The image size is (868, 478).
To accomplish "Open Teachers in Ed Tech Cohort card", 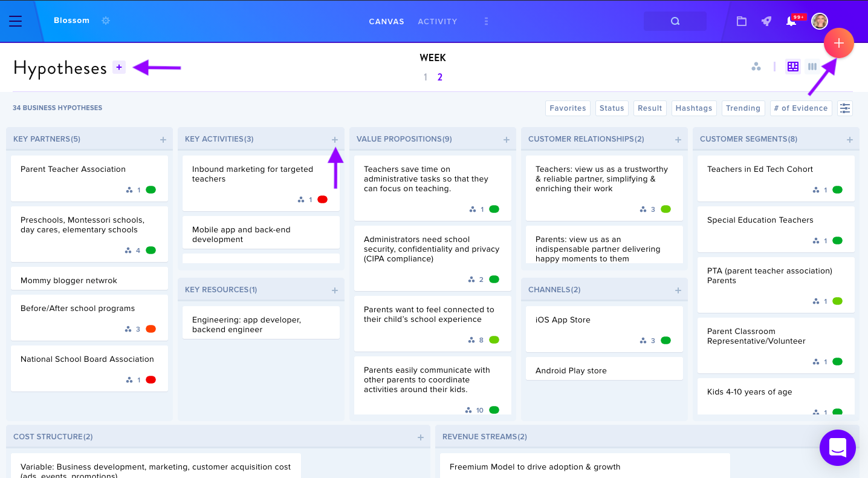I will coord(776,178).
